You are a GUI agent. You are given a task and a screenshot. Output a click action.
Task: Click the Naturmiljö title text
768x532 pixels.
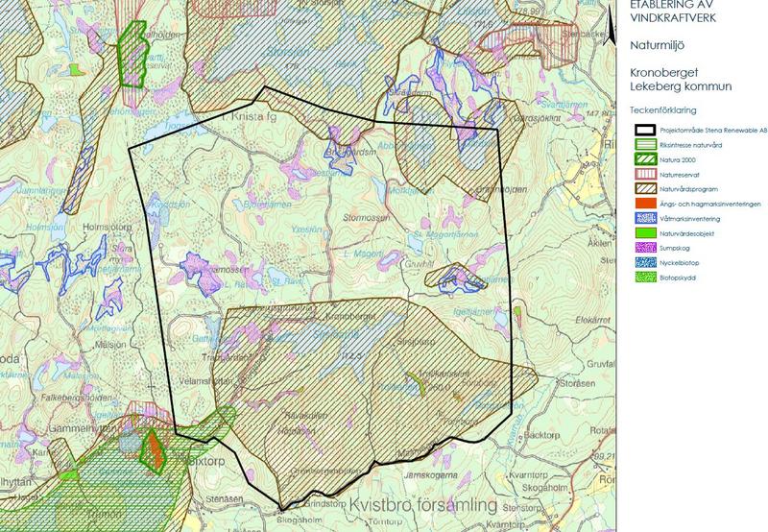(656, 44)
